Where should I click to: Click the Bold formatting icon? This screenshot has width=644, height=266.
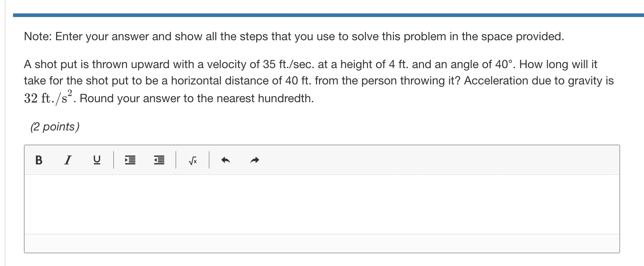[x=38, y=160]
